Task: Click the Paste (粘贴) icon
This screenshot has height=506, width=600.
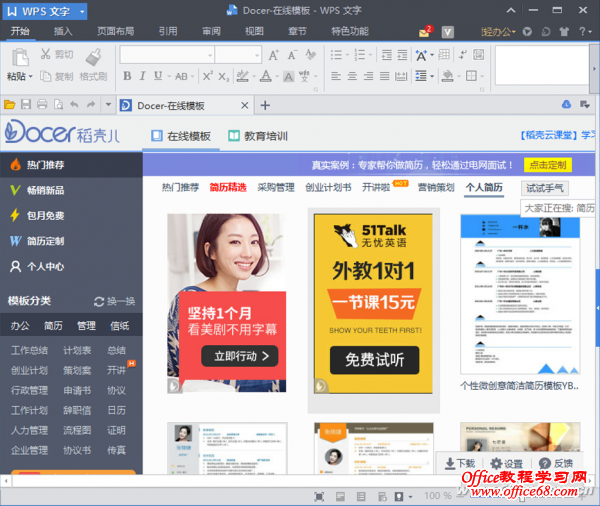Action: pos(17,56)
